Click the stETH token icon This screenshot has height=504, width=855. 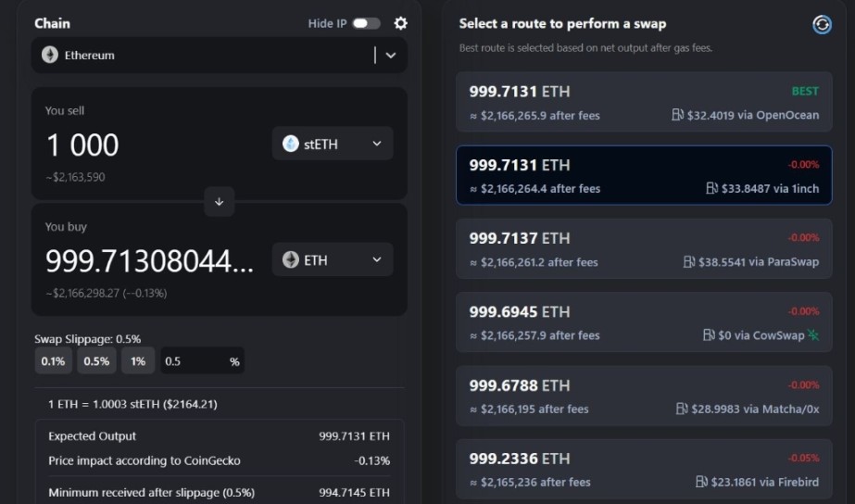tap(291, 144)
